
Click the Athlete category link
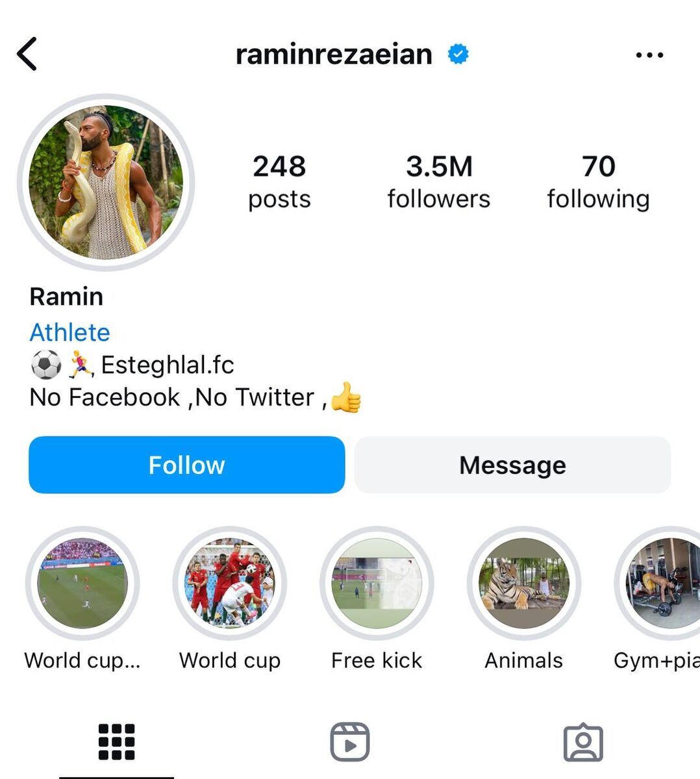(x=70, y=332)
